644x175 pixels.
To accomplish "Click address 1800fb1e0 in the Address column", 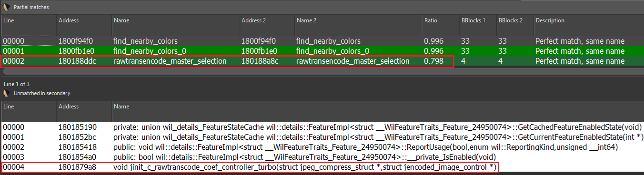I will tap(76, 51).
